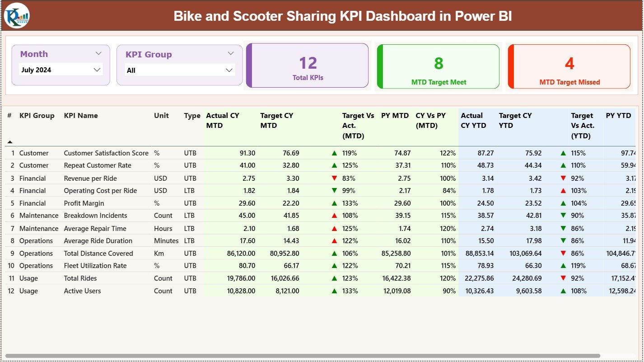Click the green up-triangle on Fleet Utilization YTD 119%
The height and width of the screenshot is (362, 644).
(x=563, y=266)
